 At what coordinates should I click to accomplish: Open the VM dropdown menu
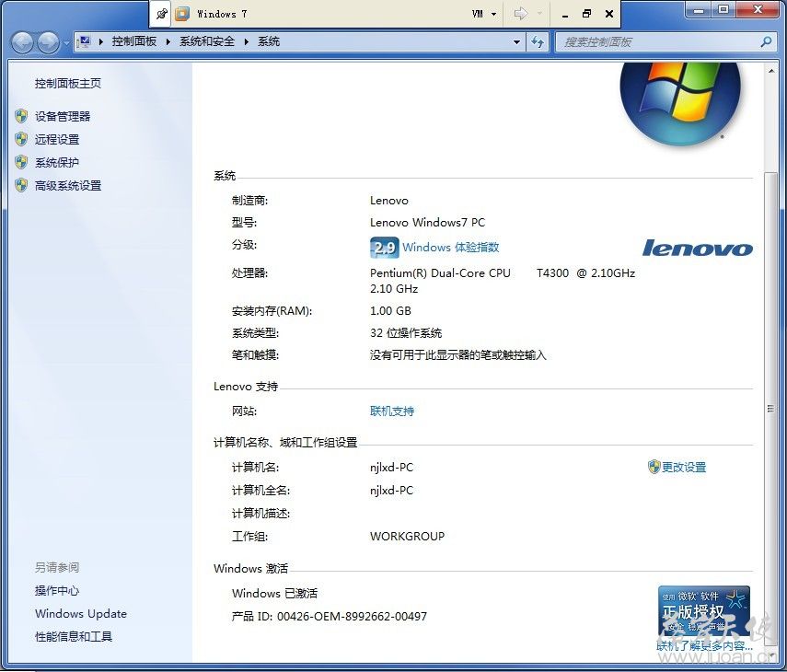[484, 14]
